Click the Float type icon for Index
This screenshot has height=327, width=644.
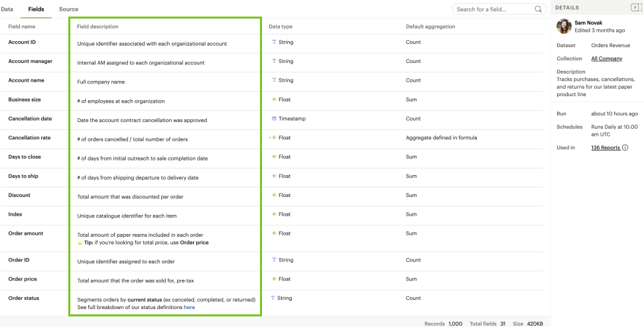pyautogui.click(x=274, y=214)
